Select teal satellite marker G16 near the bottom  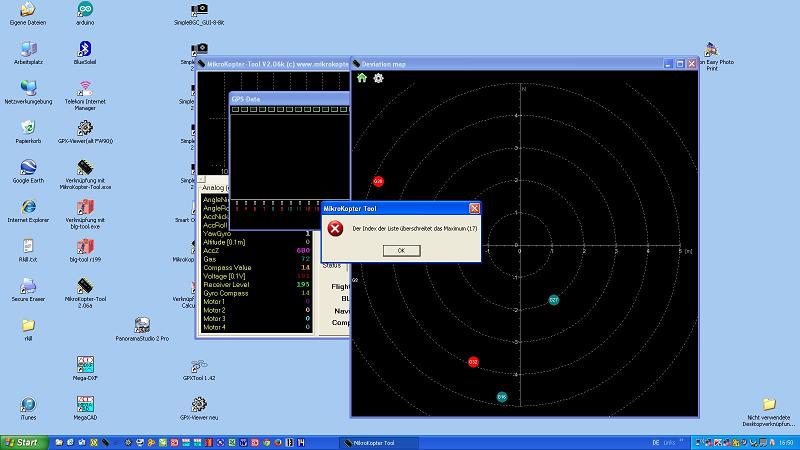click(502, 396)
